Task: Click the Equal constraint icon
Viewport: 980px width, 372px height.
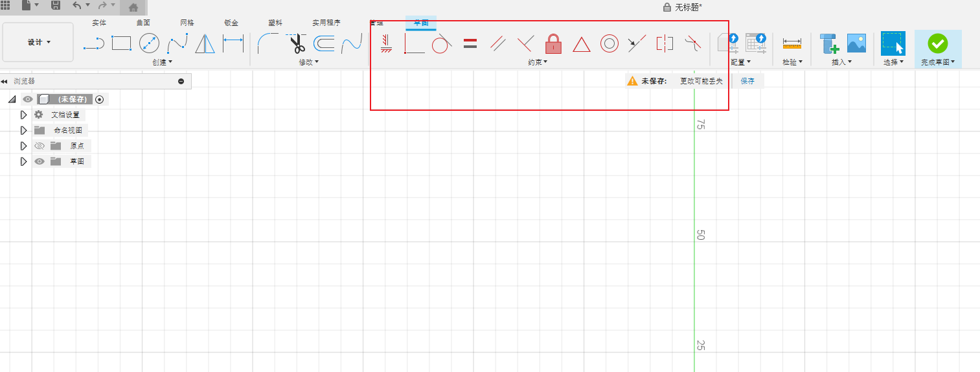Action: coord(470,43)
